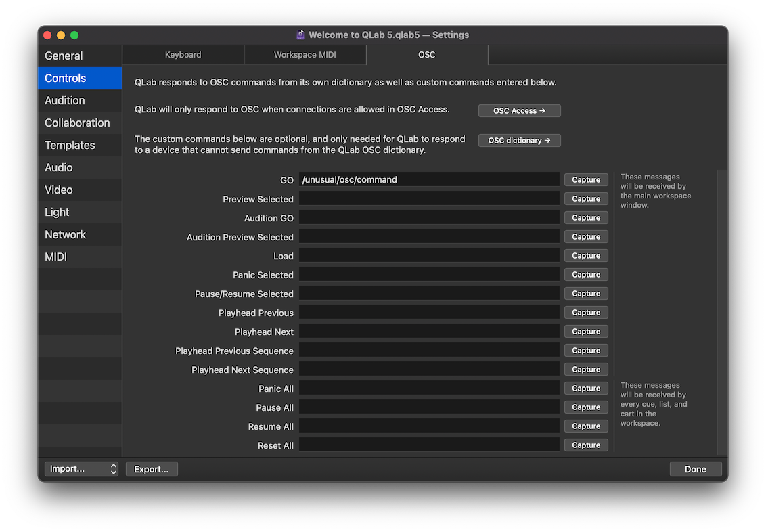Switch to the Keyboard tab

pyautogui.click(x=183, y=55)
